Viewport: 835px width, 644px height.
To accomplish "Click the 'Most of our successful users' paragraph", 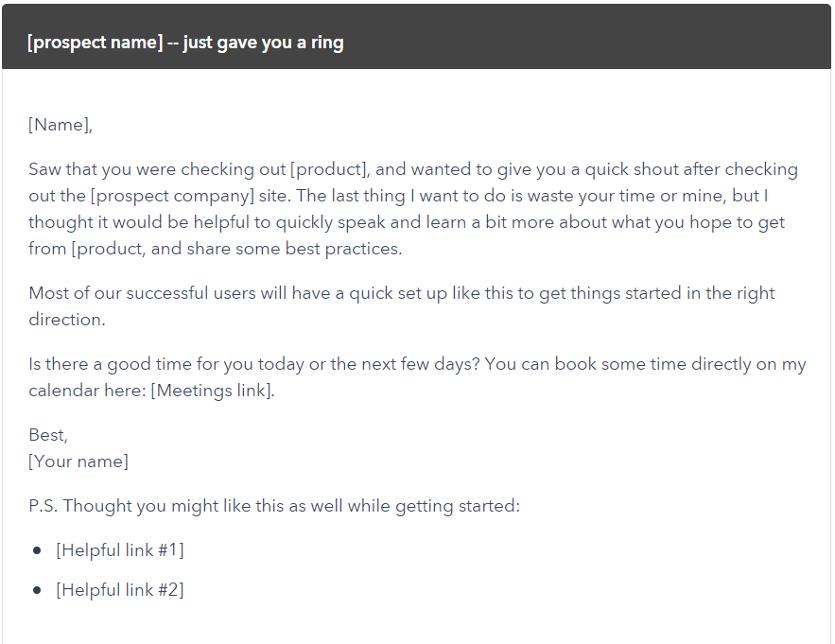I will click(x=402, y=306).
